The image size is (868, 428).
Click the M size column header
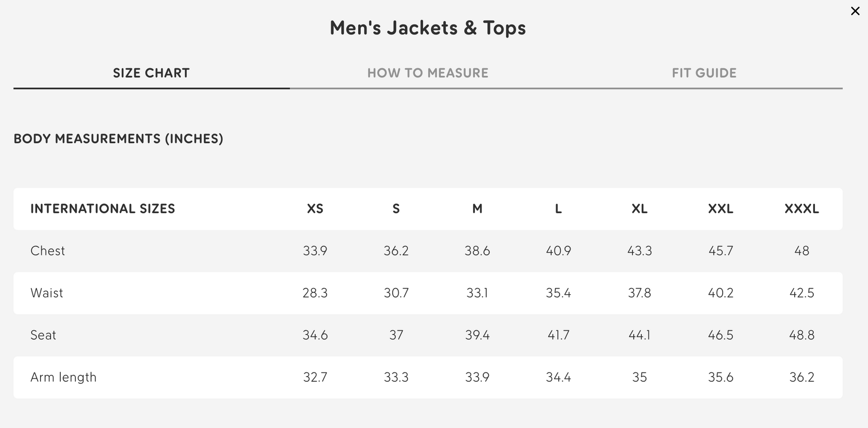477,209
